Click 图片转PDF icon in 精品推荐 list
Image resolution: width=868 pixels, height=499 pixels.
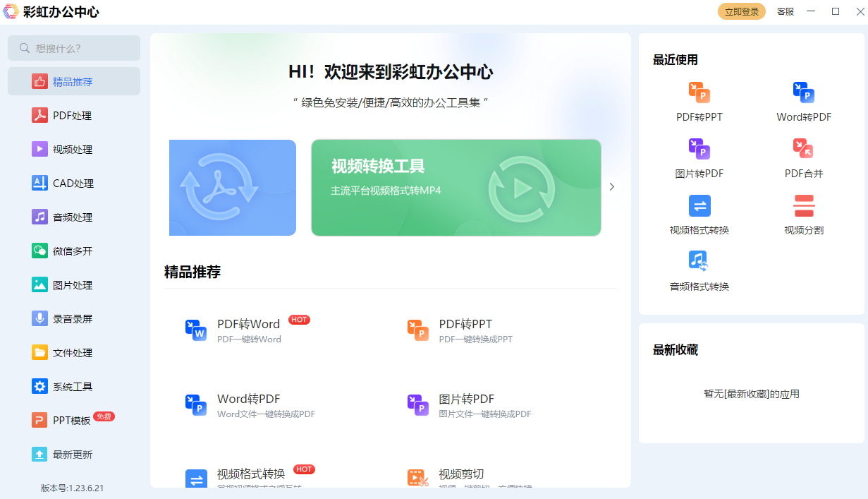(x=418, y=405)
